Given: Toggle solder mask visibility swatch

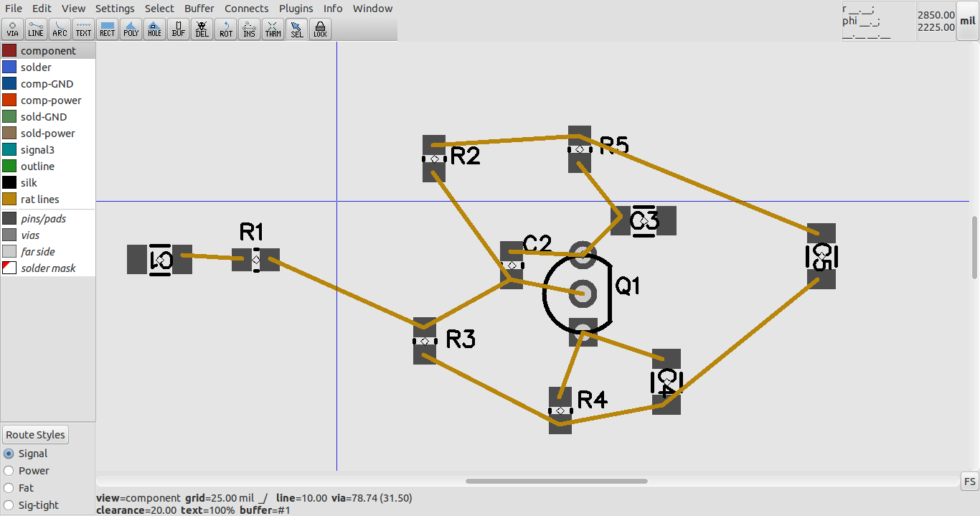Looking at the screenshot, I should [9, 268].
